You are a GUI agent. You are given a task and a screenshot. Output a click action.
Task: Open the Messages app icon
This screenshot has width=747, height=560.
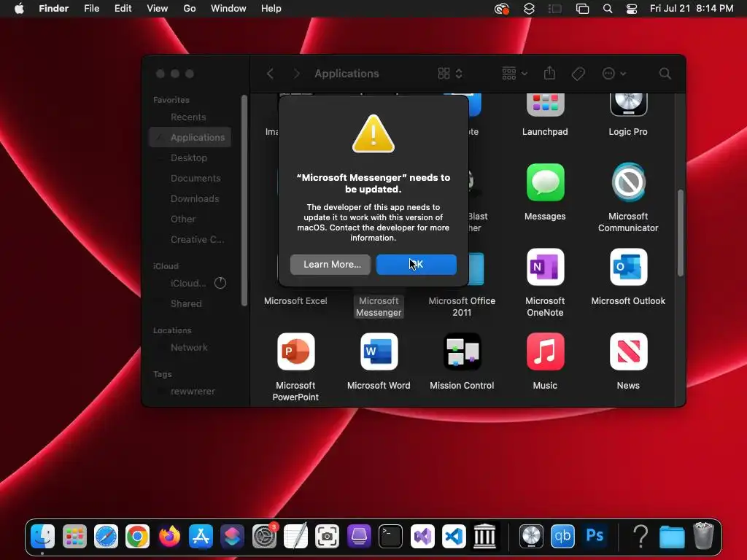[x=545, y=182]
